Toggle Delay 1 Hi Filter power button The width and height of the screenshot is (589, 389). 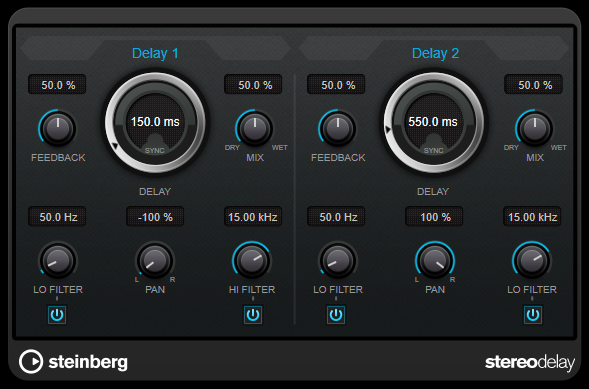(253, 315)
